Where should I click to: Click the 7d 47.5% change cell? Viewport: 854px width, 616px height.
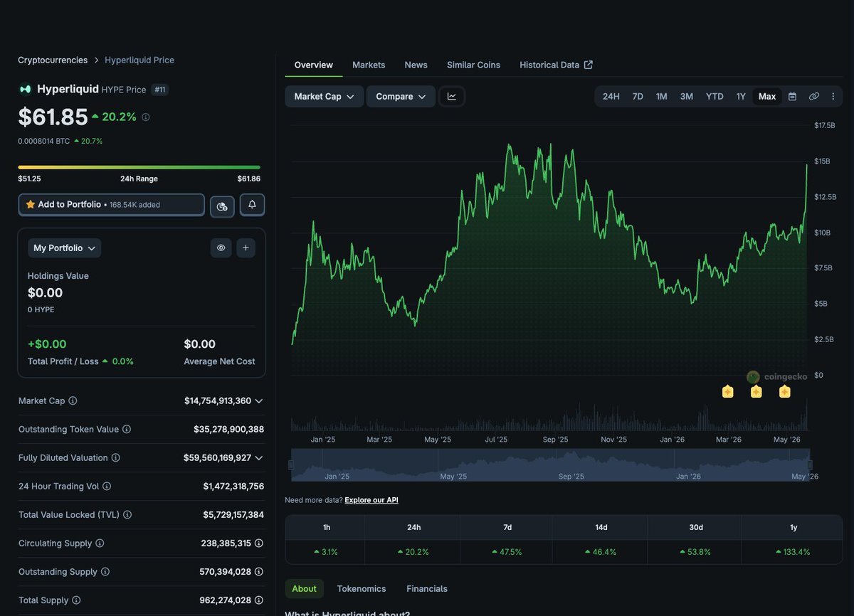(507, 552)
